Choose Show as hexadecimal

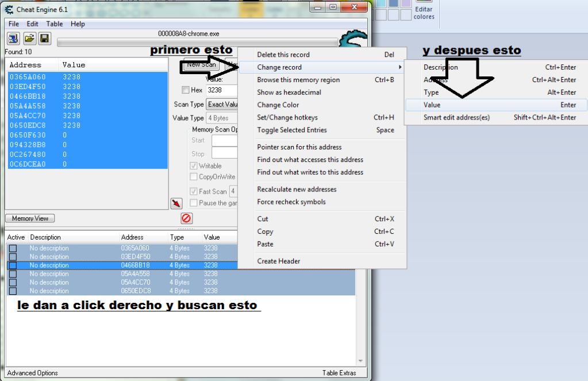(x=322, y=93)
